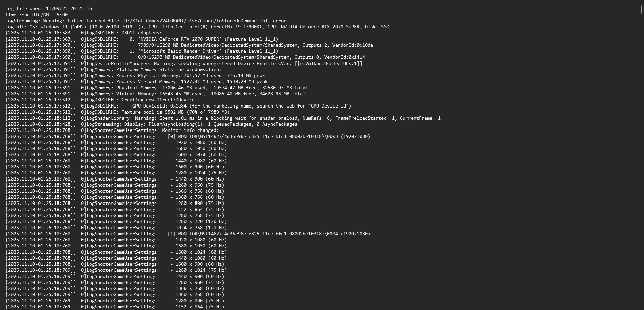Click the vertical scrollbar thumb at right edge

(x=641, y=9)
